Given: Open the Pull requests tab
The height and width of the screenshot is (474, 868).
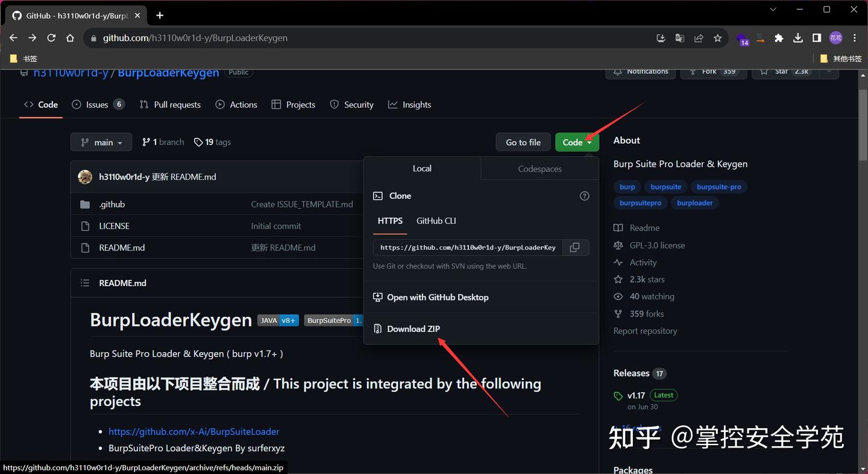Looking at the screenshot, I should (170, 105).
